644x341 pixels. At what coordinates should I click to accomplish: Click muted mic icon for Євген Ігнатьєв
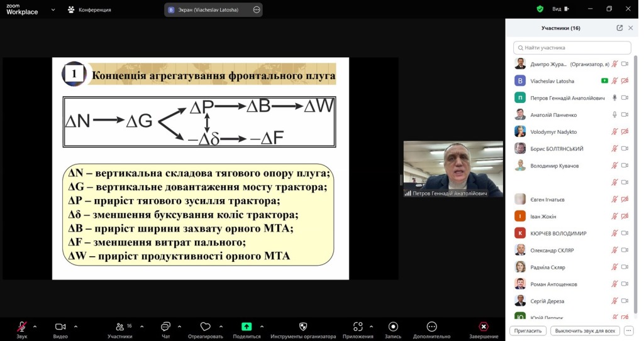[x=614, y=200]
